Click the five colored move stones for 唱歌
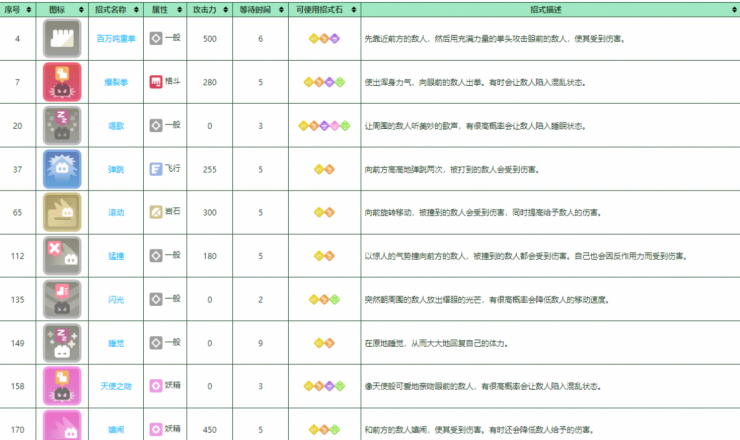740x440 pixels. 323,126
